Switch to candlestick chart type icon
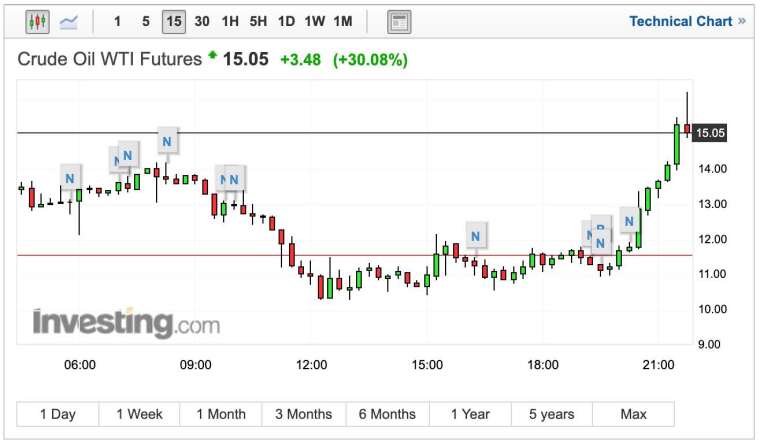 (x=37, y=22)
